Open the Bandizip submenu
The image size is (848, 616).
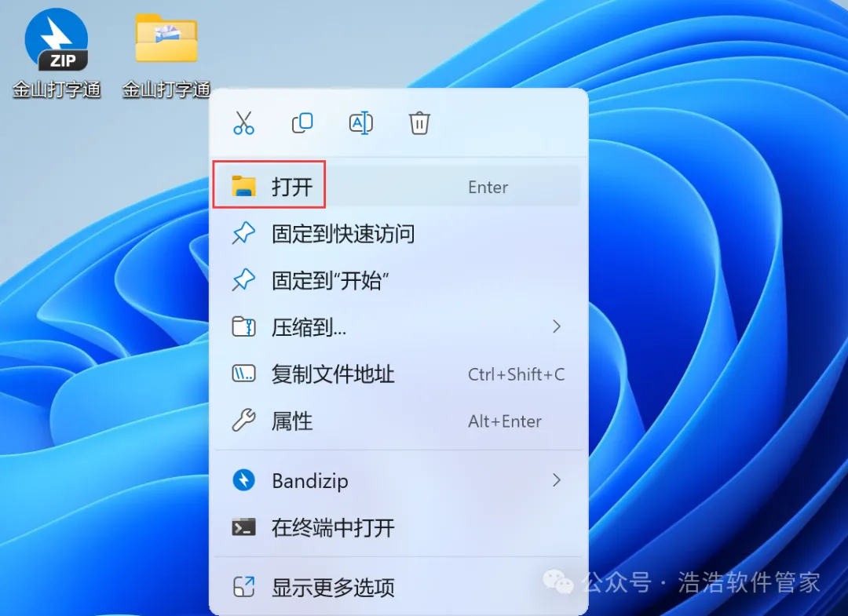point(397,480)
